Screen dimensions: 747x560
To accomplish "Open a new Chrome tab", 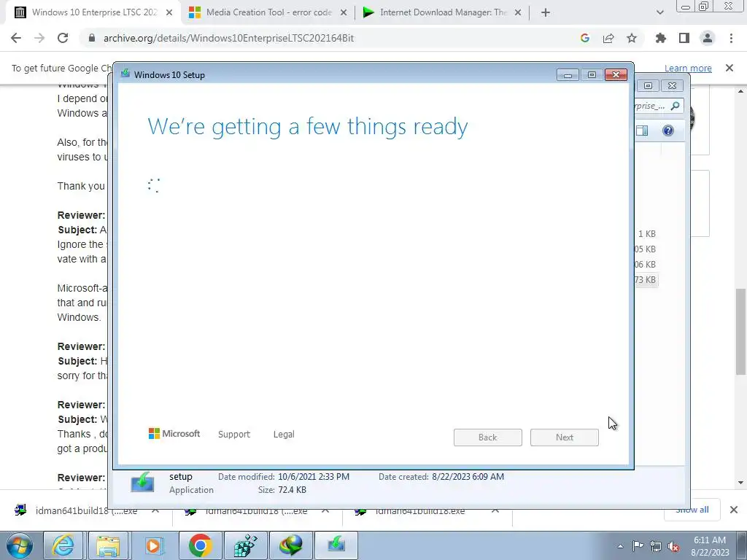I will click(x=546, y=13).
